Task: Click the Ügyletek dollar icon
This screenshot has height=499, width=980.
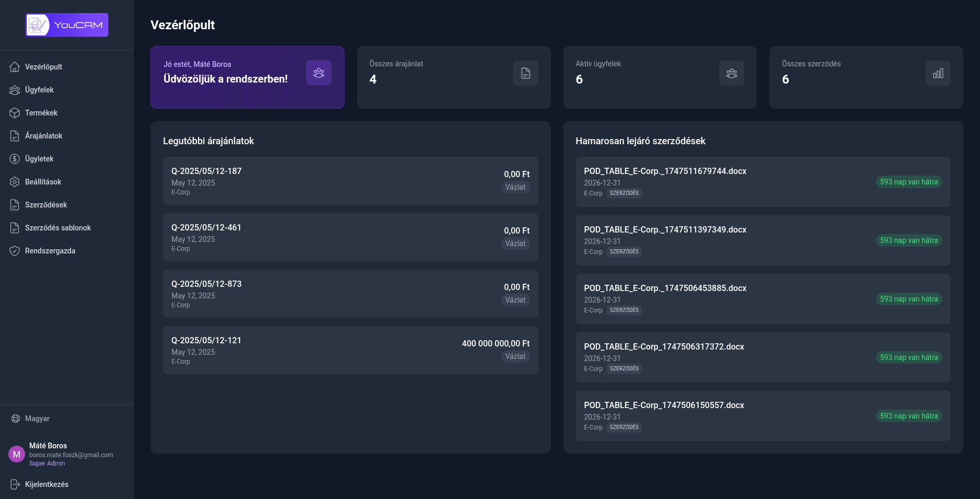Action: (x=15, y=159)
